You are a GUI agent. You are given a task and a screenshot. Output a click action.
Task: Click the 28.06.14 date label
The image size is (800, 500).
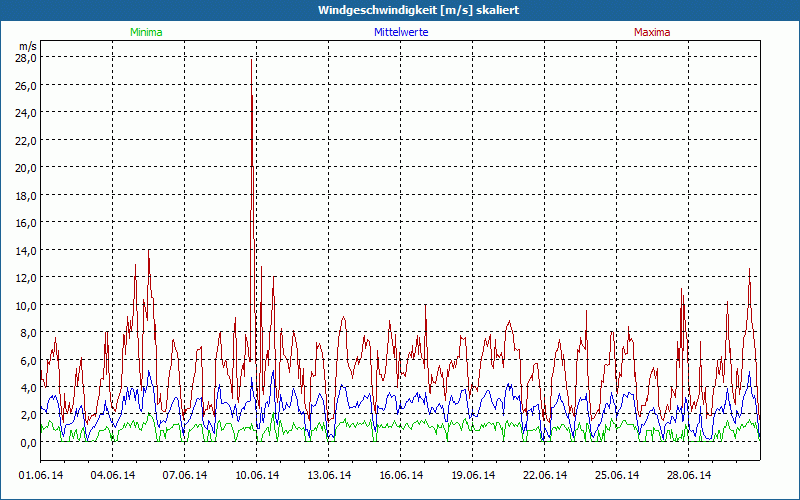click(x=689, y=475)
